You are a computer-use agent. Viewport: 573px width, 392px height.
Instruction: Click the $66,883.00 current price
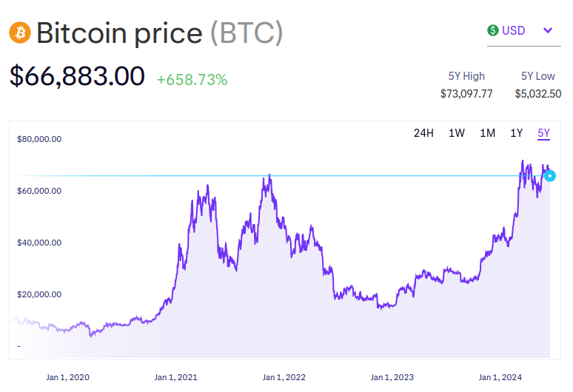[x=77, y=77]
